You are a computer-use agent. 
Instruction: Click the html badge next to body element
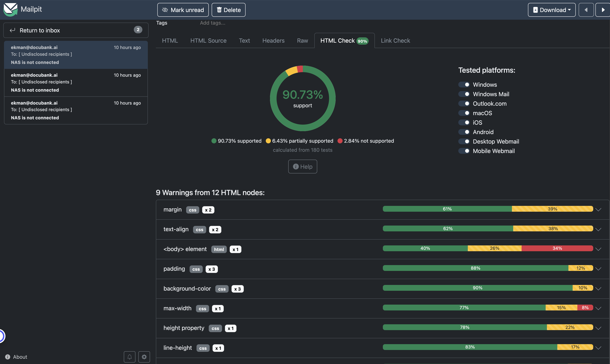coord(219,249)
